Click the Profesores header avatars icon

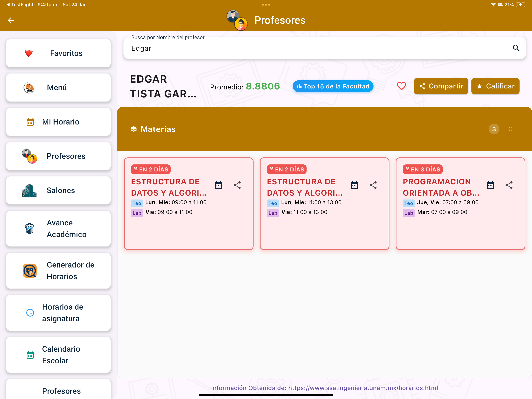pos(237,20)
